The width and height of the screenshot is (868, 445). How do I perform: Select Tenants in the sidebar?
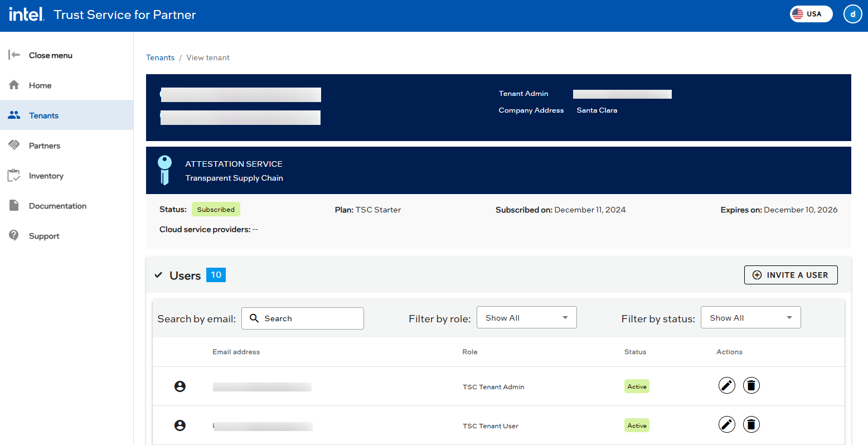point(66,115)
